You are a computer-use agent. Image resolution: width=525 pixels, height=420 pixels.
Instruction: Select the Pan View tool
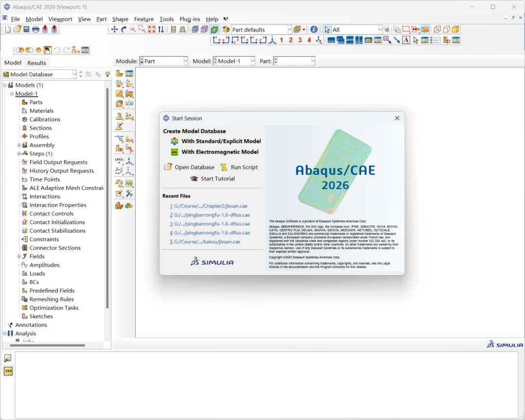point(115,30)
